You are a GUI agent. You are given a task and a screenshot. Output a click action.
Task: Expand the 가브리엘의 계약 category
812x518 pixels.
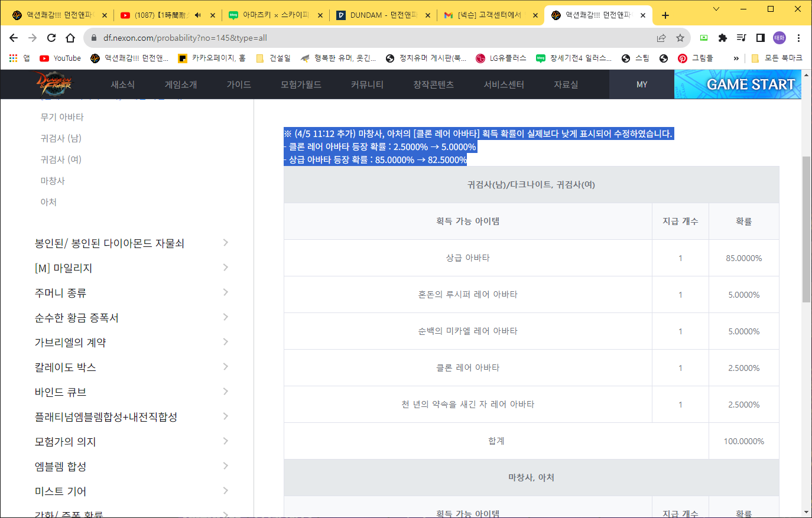[x=225, y=342]
